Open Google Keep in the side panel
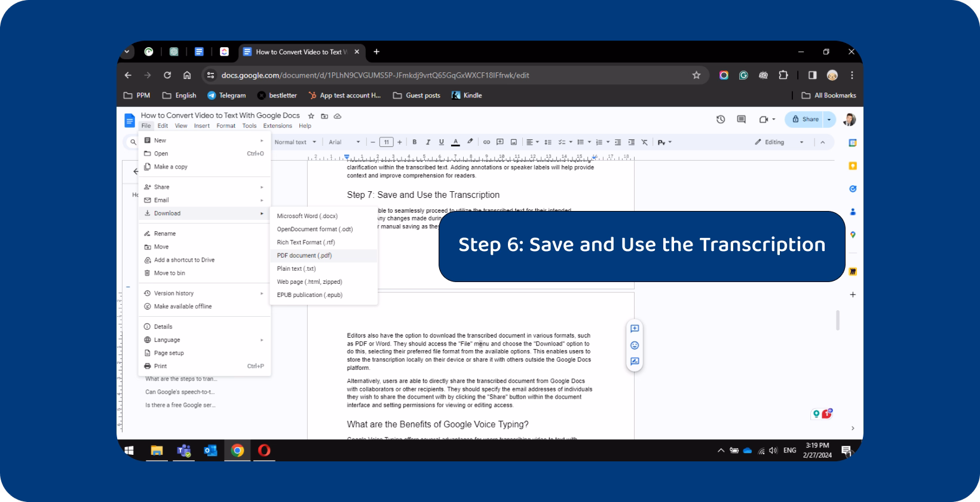The height and width of the screenshot is (502, 980). coord(853,166)
